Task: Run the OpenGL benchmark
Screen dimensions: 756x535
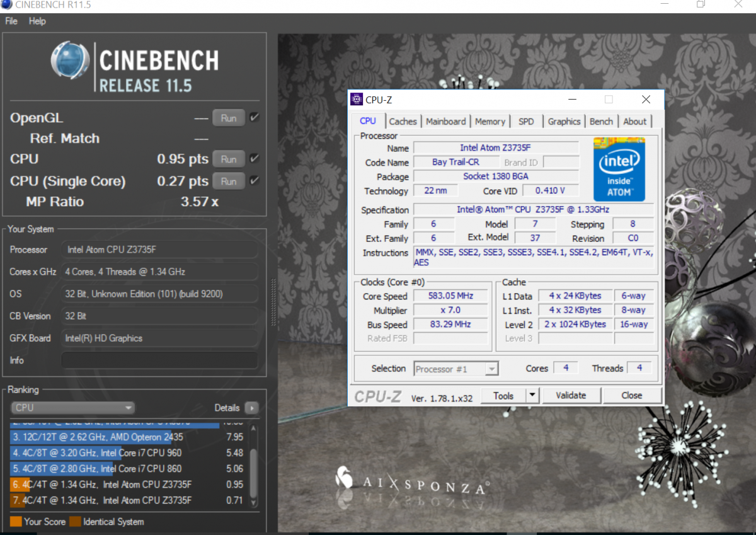Action: (x=228, y=118)
